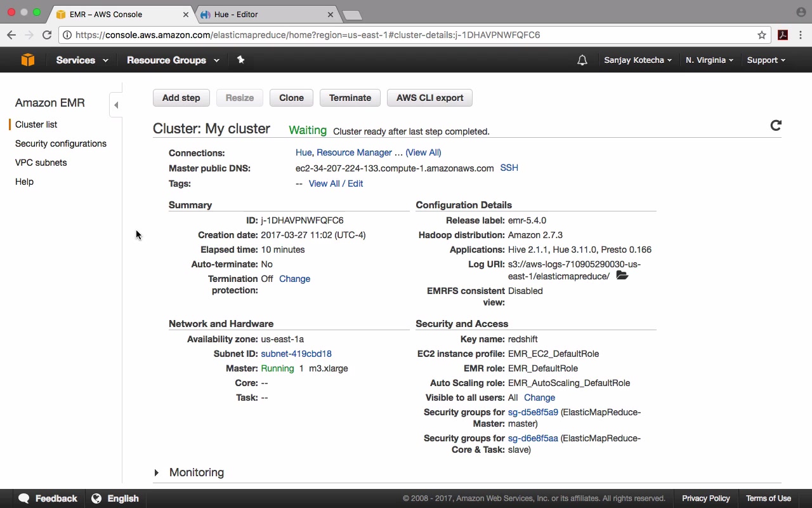812x508 pixels.
Task: Open the notifications bell icon
Action: click(582, 60)
